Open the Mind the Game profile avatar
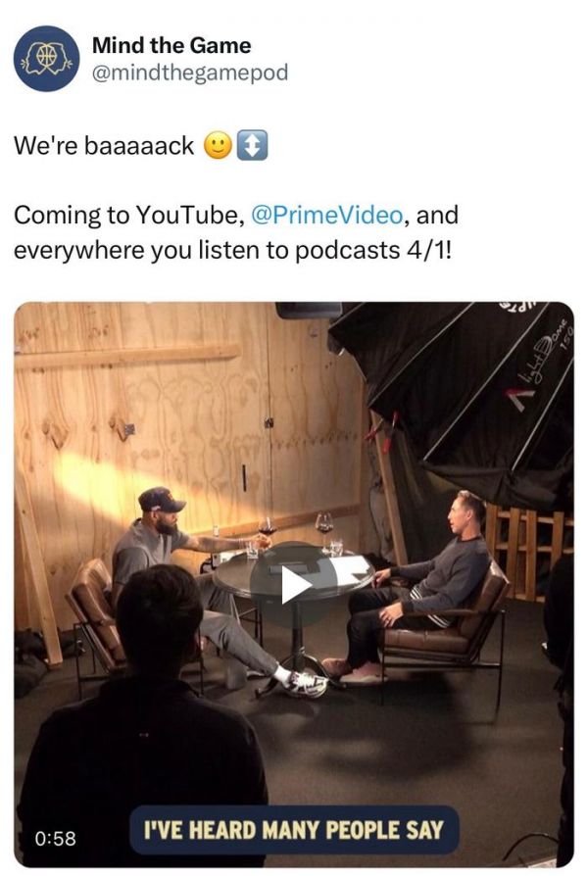 47,59
